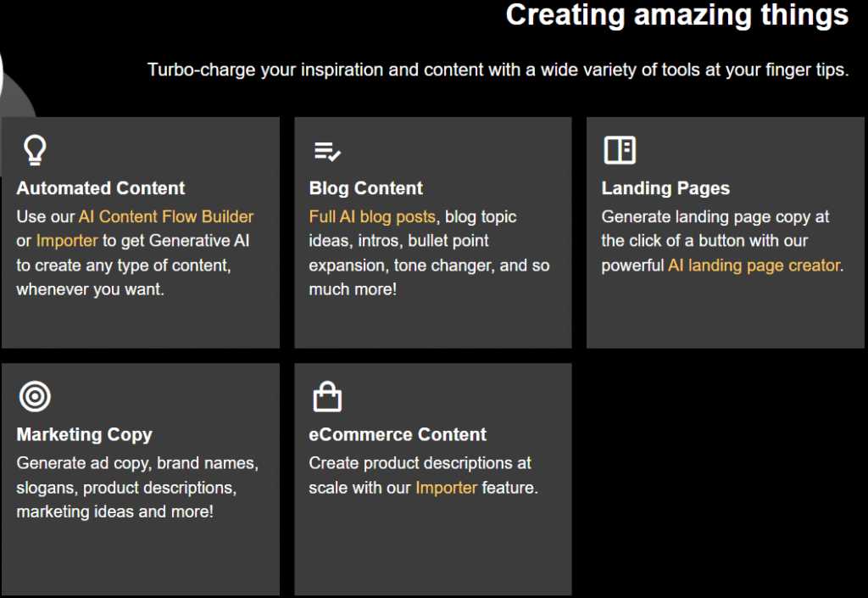Click the text 'marketing ideas and more!'
This screenshot has width=868, height=598.
click(114, 511)
